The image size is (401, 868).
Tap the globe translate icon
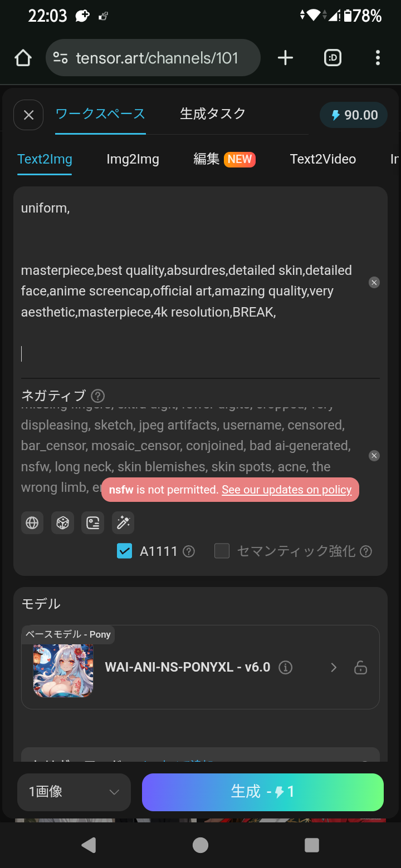click(x=32, y=523)
